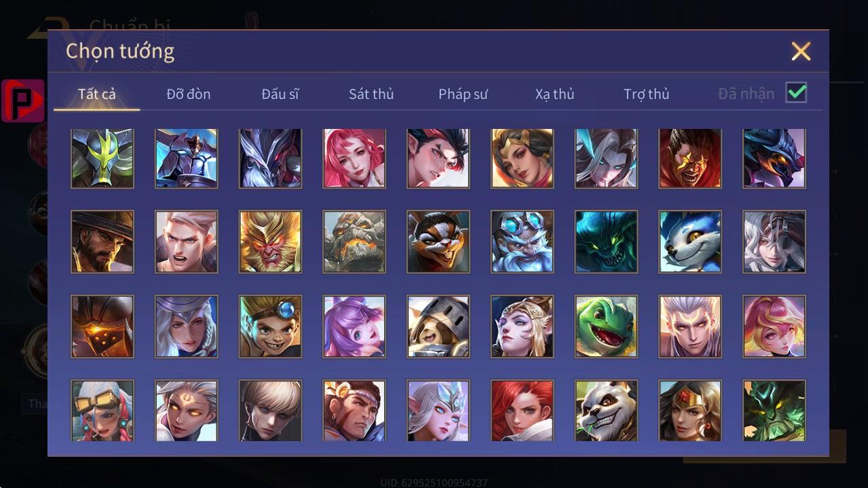Image resolution: width=868 pixels, height=488 pixels.
Task: Pick the purple-haired girl hero portrait
Action: tap(354, 326)
